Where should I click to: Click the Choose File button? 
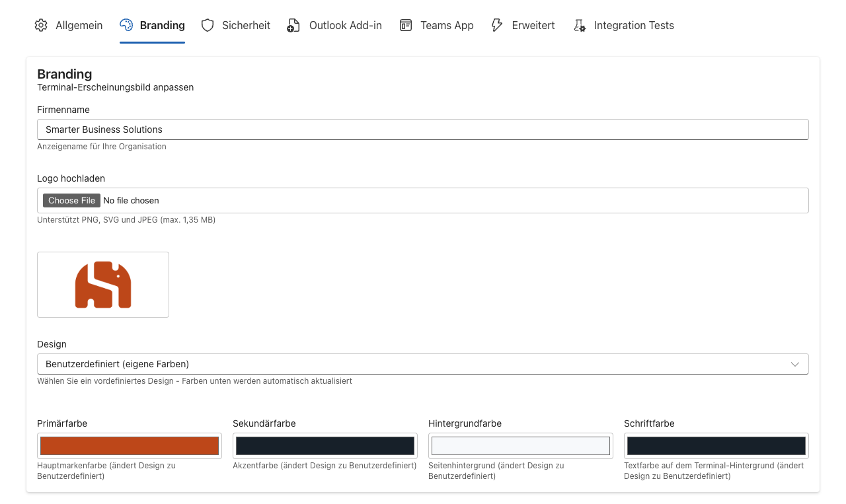coord(71,200)
